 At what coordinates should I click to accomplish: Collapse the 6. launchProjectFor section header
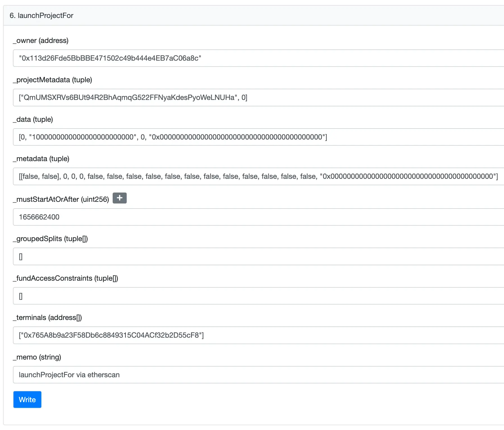coord(41,15)
